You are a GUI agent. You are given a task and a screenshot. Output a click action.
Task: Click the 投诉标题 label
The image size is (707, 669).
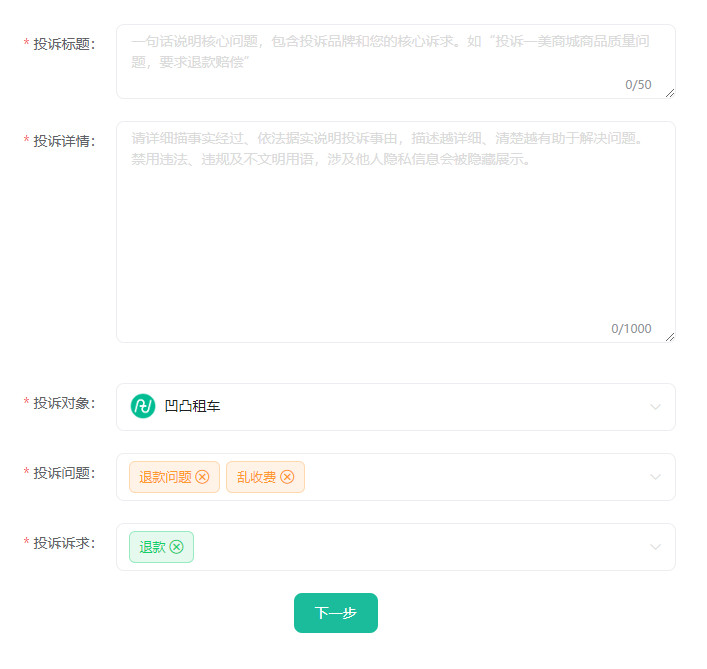click(64, 44)
